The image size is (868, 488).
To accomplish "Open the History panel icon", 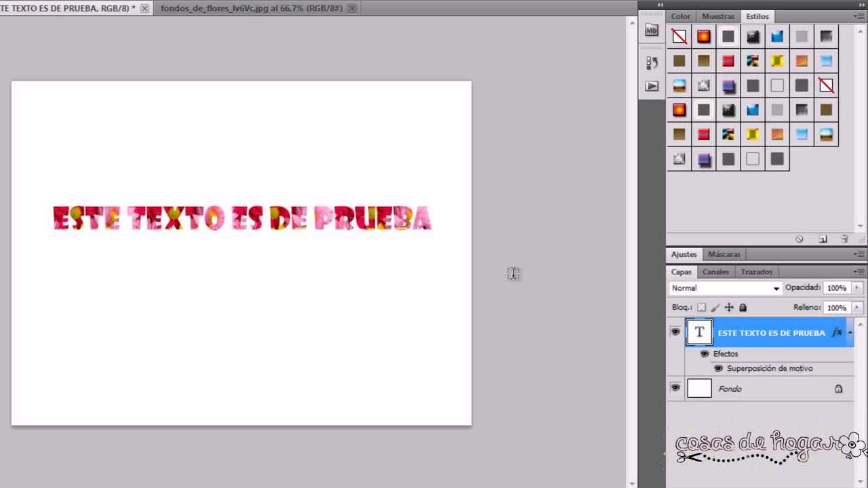I will [x=652, y=62].
